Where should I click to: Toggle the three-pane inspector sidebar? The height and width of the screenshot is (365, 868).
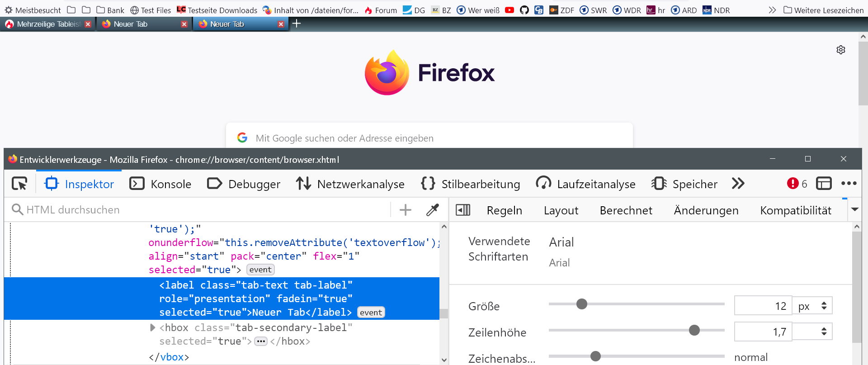[x=463, y=210]
